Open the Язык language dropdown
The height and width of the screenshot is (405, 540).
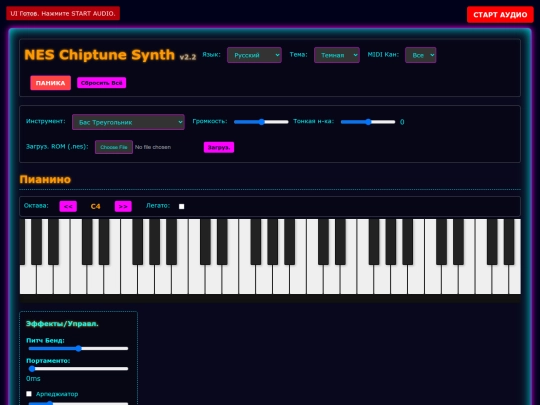254,55
